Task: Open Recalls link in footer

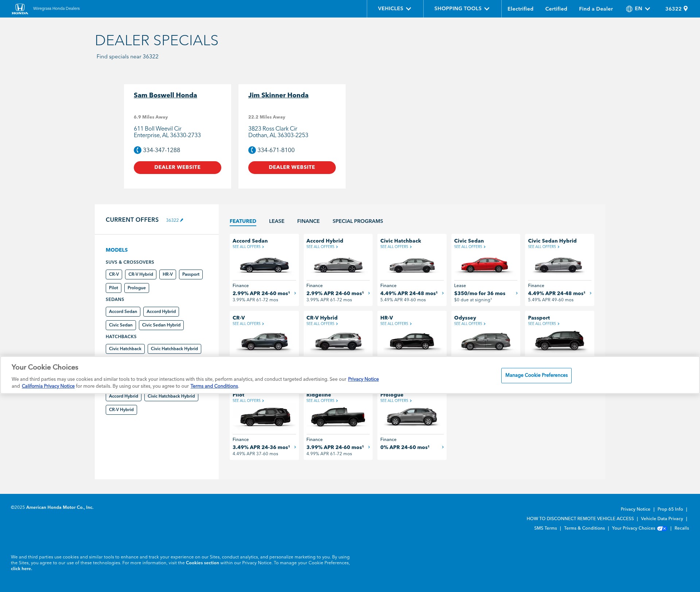Action: click(x=681, y=529)
